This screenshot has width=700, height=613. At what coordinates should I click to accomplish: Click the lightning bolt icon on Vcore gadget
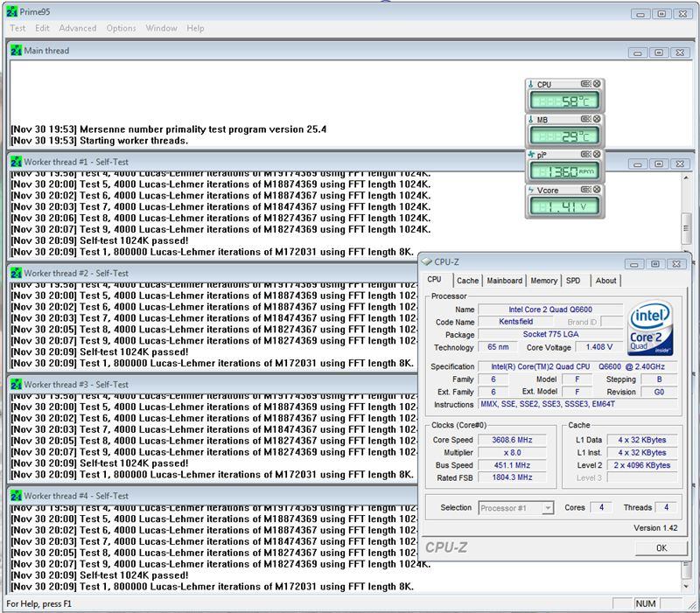(x=531, y=190)
